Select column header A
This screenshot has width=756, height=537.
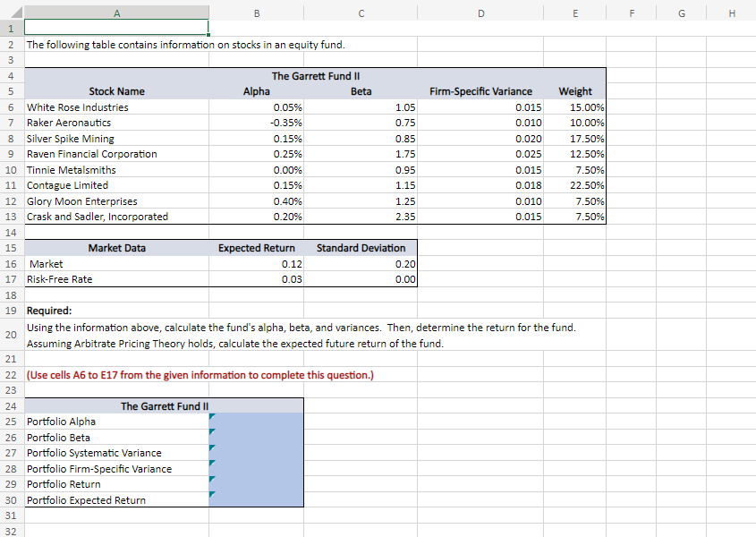[x=116, y=11]
